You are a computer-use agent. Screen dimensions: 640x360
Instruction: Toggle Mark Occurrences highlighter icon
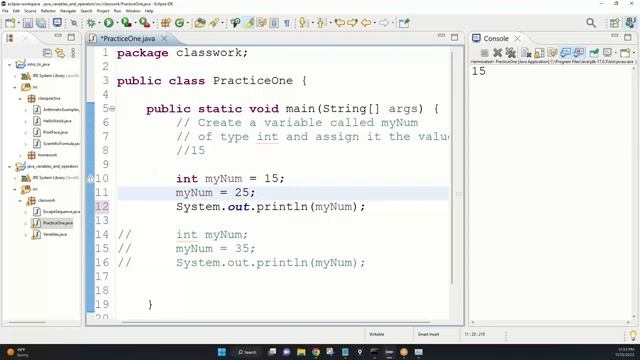point(249,23)
